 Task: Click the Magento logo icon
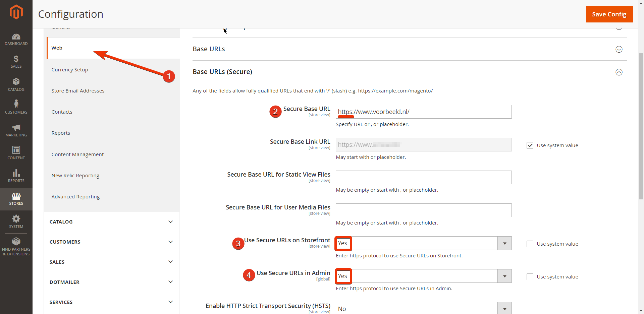coord(16,12)
